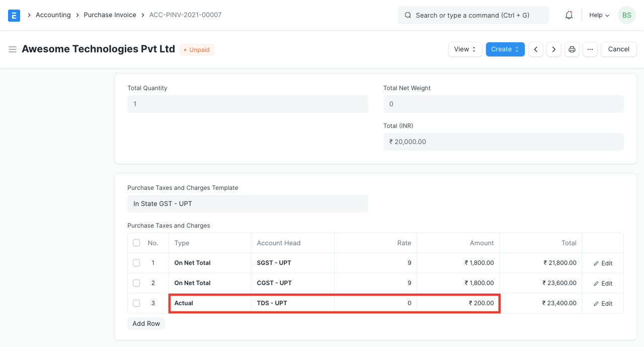Screen dimensions: 644x347
Task: Open the notifications bell
Action: (x=569, y=15)
